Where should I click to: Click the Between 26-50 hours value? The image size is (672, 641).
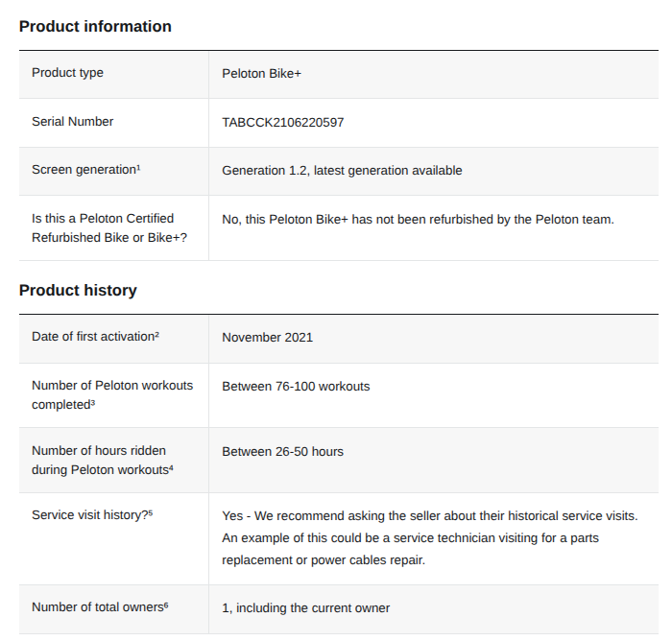[x=283, y=452]
